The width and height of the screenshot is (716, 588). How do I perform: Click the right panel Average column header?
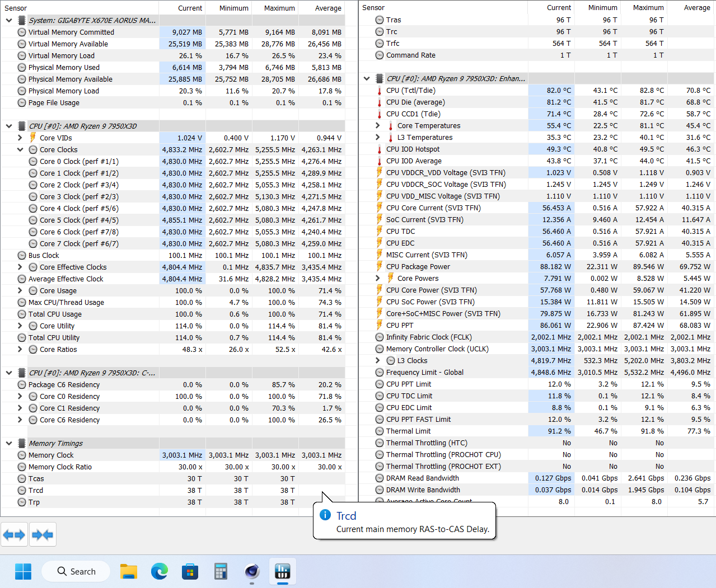coord(692,7)
